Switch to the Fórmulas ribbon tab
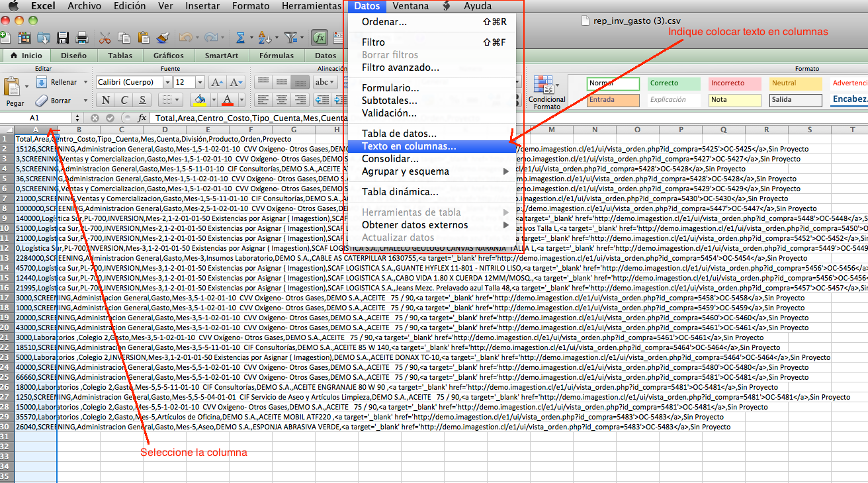868x483 pixels. [277, 56]
